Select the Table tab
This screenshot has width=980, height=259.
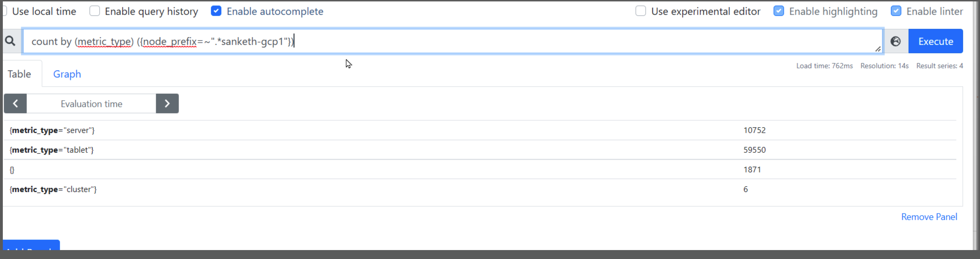click(19, 74)
